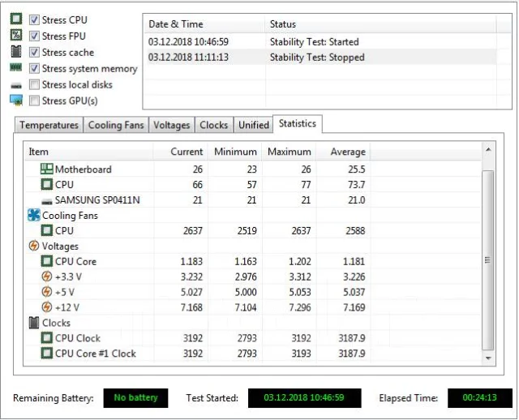Click the Voltages group lightning icon

(x=34, y=246)
